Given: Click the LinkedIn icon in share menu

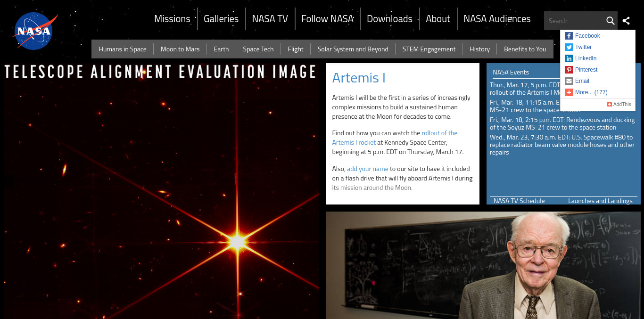Looking at the screenshot, I should click(569, 58).
